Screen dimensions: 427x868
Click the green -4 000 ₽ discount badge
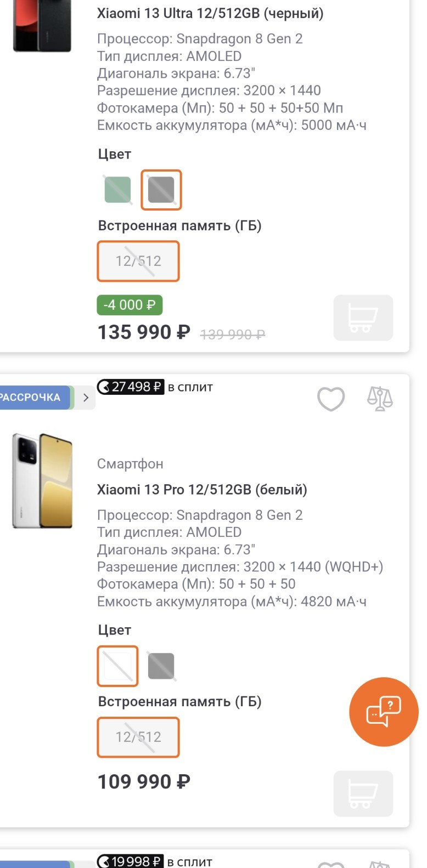click(130, 305)
